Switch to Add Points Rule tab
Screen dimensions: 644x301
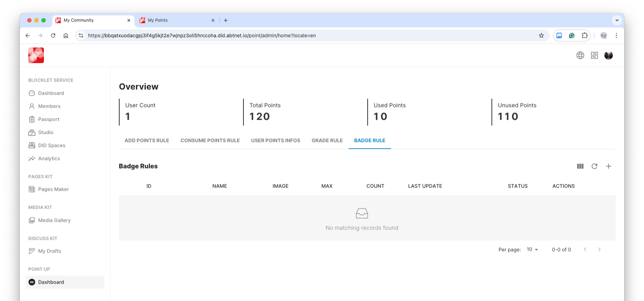point(146,140)
